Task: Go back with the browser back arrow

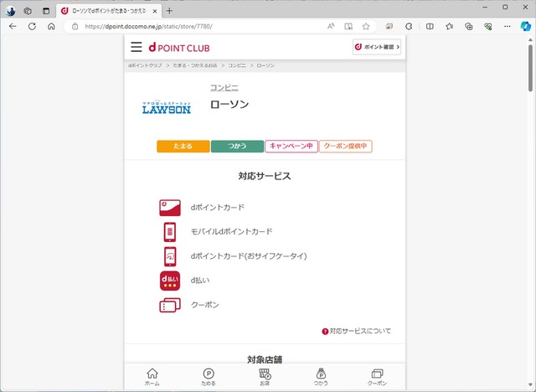Action: pyautogui.click(x=13, y=26)
